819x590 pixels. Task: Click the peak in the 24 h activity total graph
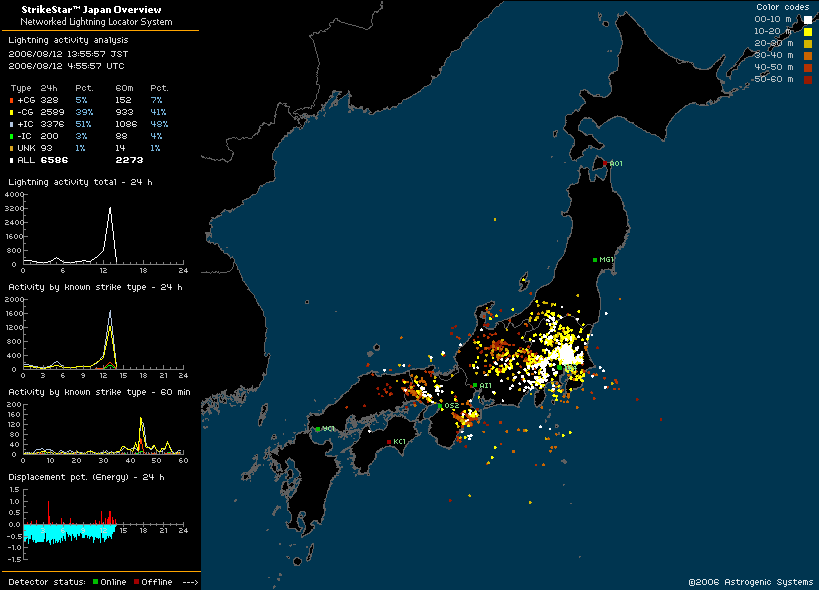[110, 208]
